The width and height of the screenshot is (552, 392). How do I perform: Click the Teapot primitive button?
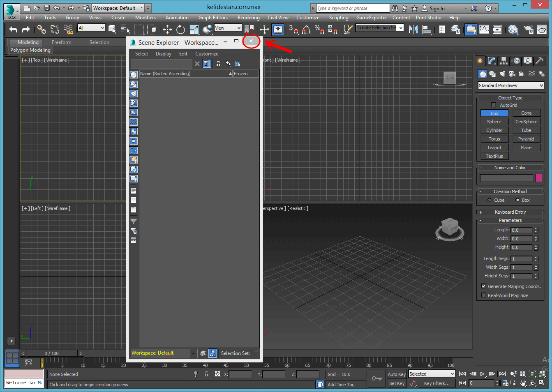tap(494, 148)
